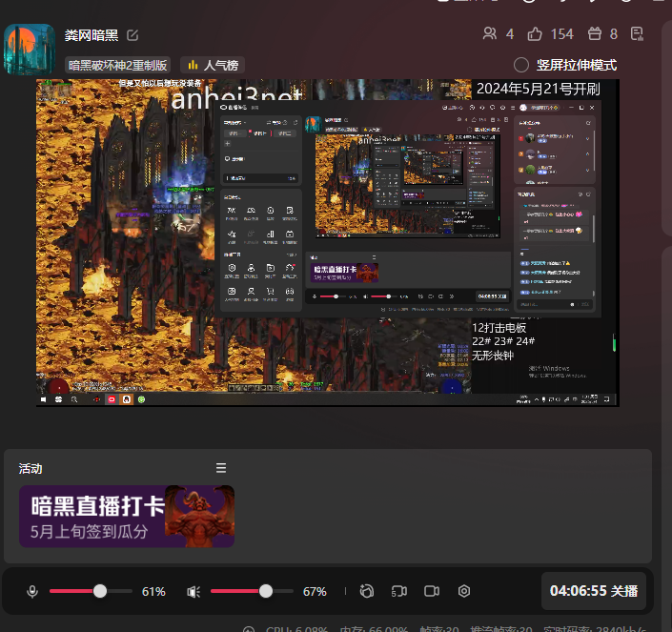Click the 67% speaker level value
Screen dimensions: 672x632
pos(315,592)
